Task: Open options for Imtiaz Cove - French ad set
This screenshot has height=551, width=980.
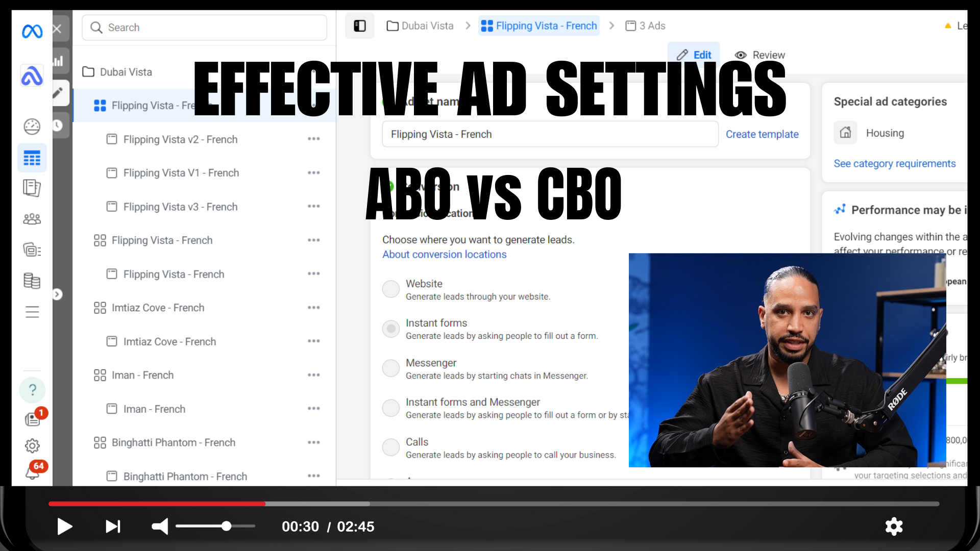Action: pos(313,307)
